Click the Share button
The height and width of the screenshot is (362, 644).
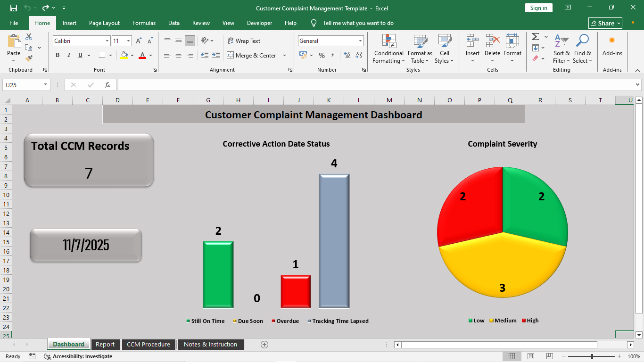click(605, 23)
